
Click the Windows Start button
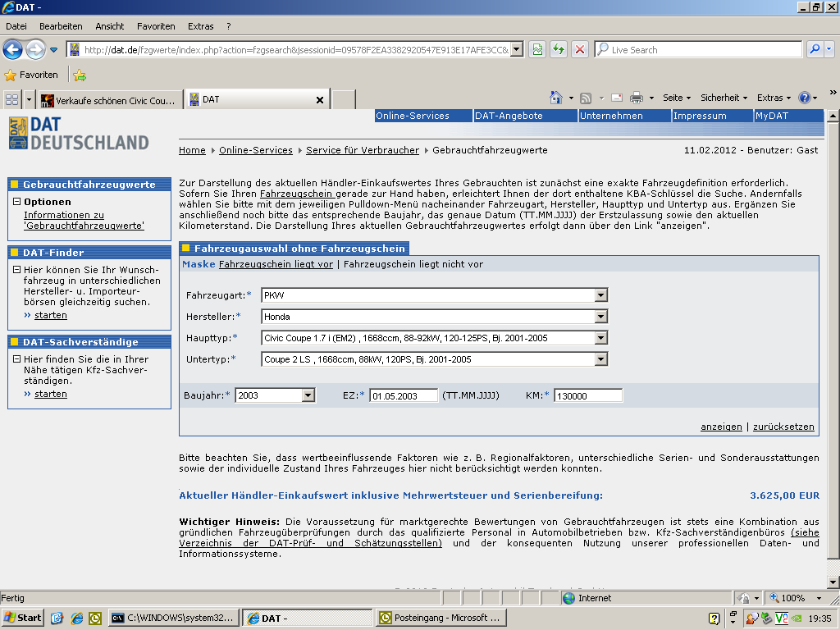pyautogui.click(x=22, y=618)
